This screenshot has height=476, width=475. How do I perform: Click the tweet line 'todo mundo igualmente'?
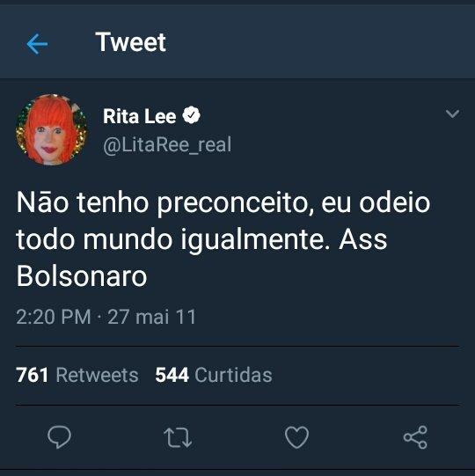click(173, 240)
